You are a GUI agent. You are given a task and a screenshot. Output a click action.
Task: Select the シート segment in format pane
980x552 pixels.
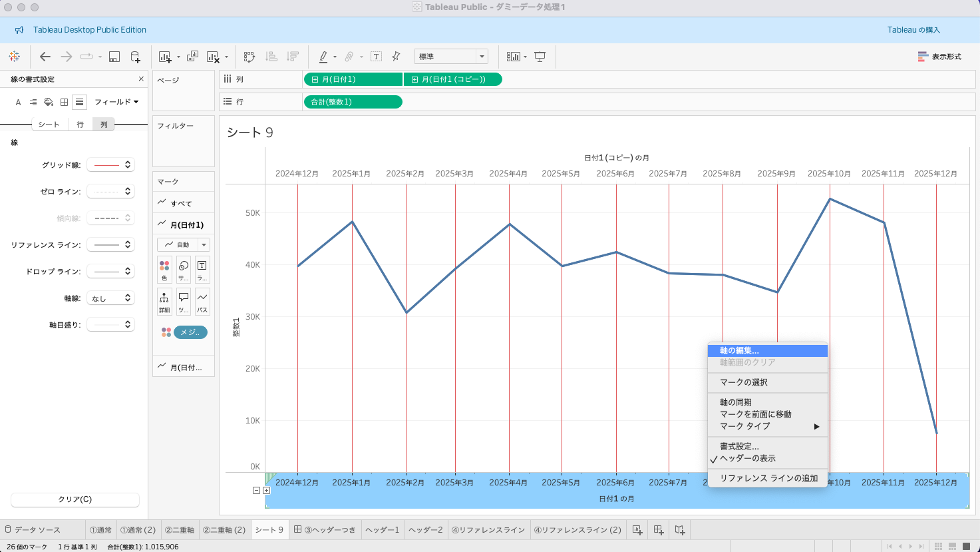click(49, 125)
